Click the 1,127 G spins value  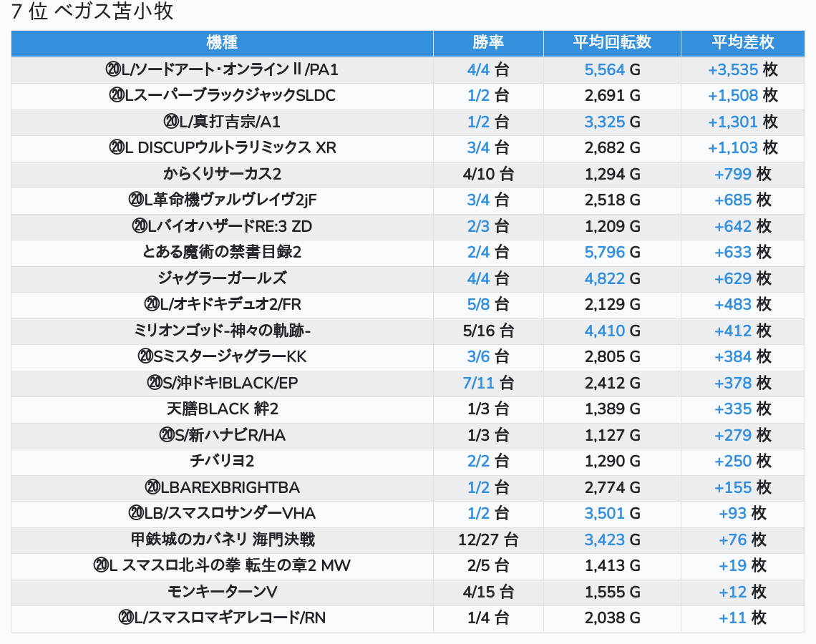tap(612, 435)
